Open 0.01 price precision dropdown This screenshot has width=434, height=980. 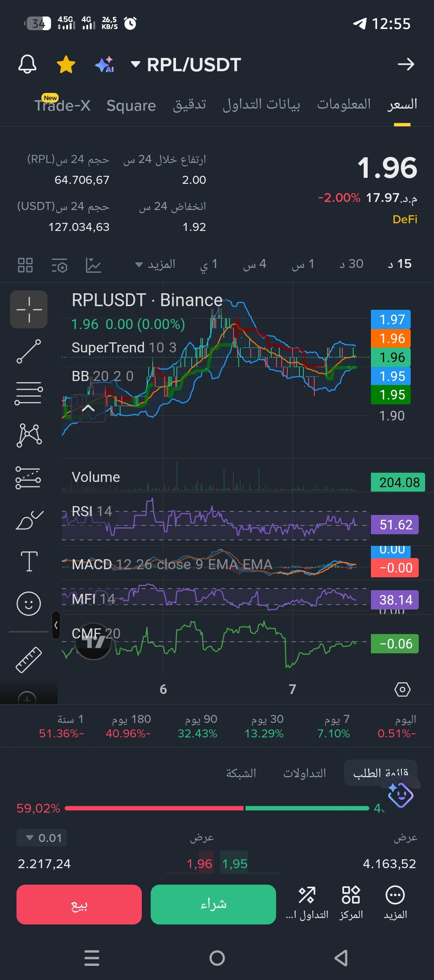pos(42,838)
